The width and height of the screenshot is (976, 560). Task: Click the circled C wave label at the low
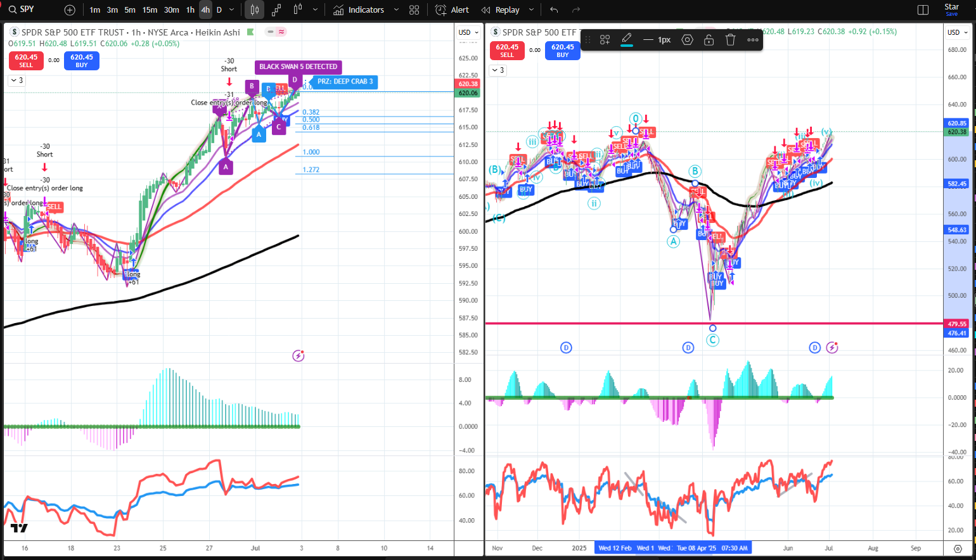(x=713, y=340)
